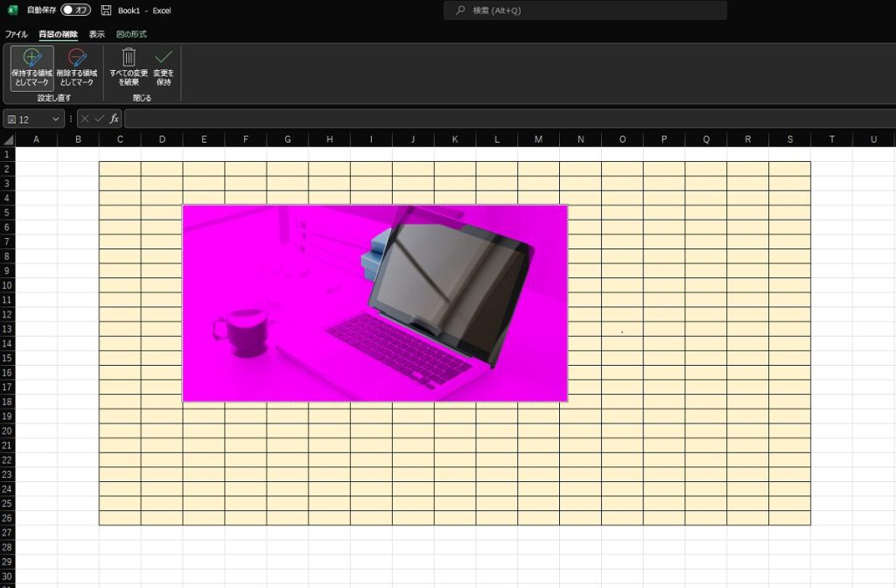Click the save disk icon

[x=106, y=10]
